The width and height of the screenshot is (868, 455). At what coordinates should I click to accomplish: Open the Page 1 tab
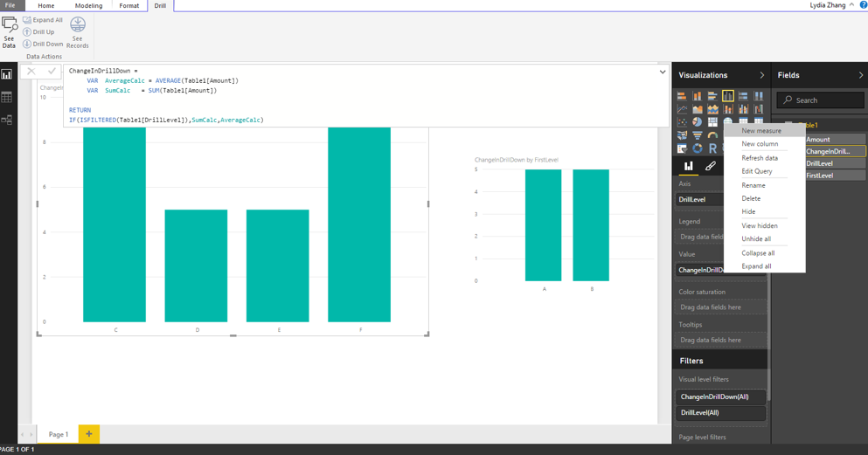[x=58, y=434]
